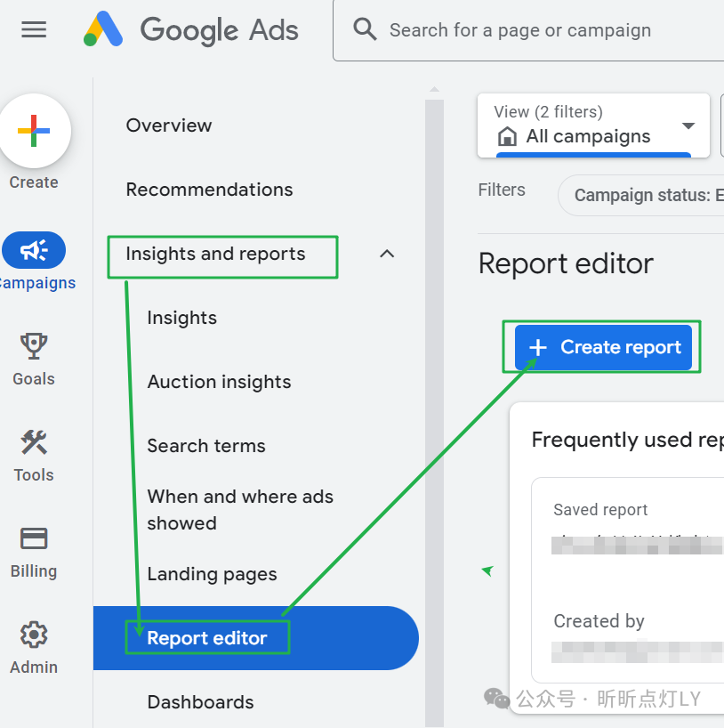Open the Insights subpage

182,318
